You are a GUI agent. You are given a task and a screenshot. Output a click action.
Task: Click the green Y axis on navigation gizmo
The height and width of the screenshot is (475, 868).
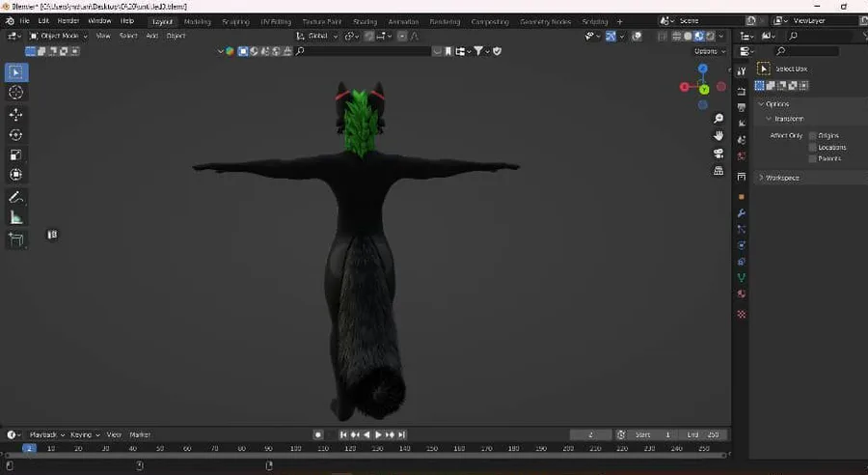tap(704, 89)
